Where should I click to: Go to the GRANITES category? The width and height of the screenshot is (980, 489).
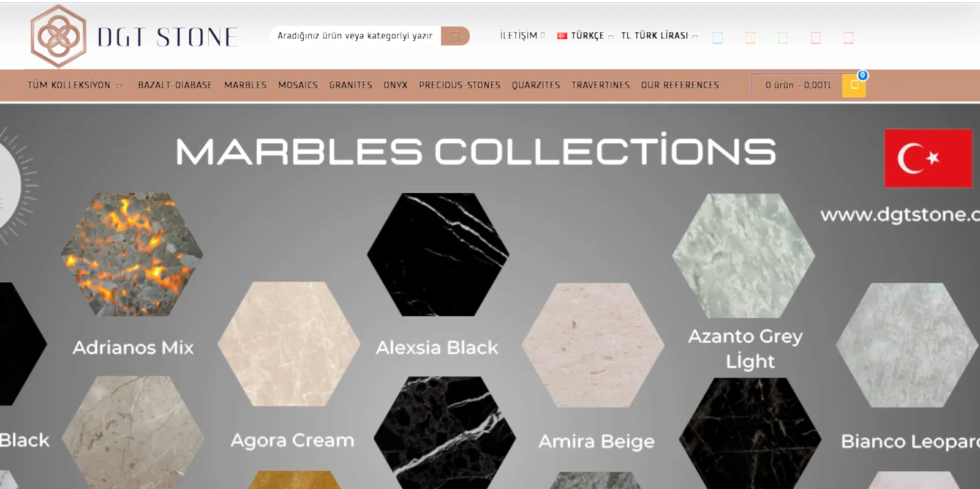pyautogui.click(x=351, y=85)
